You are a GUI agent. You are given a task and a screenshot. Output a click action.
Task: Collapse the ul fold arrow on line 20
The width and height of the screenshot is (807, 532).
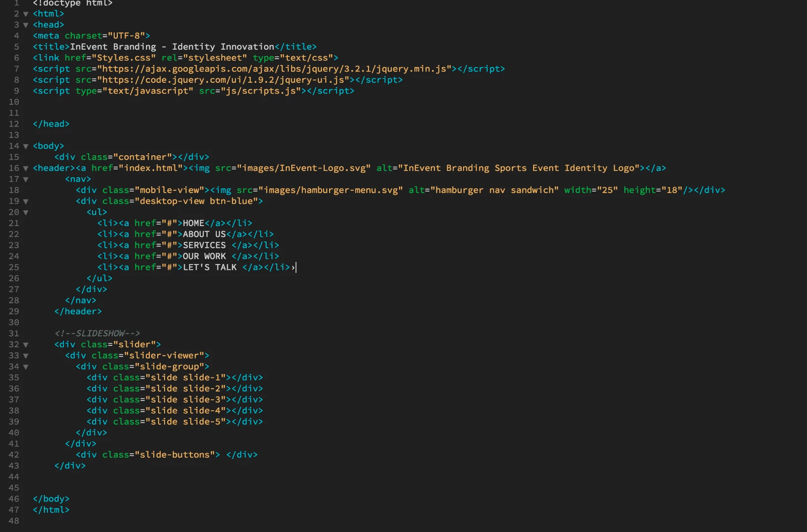click(x=26, y=212)
